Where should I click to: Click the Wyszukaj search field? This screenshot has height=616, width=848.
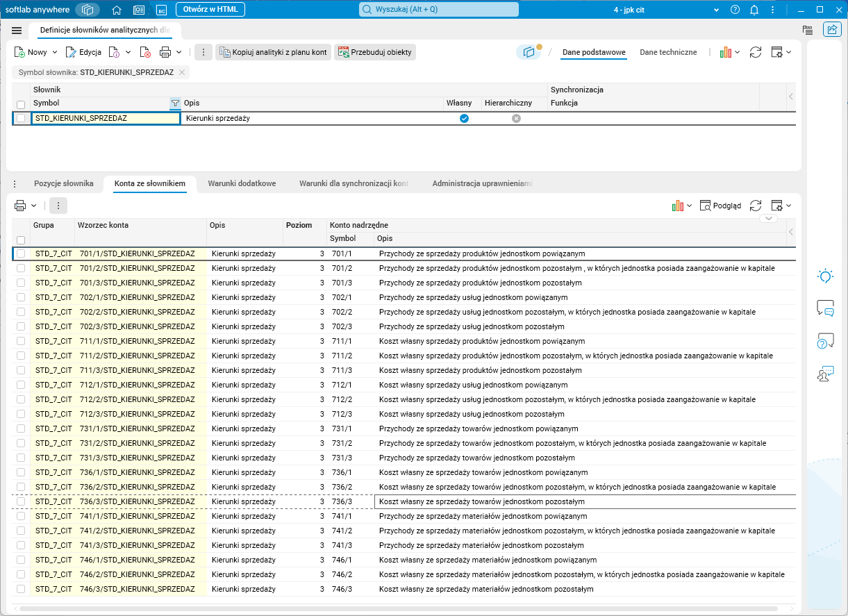(438, 10)
